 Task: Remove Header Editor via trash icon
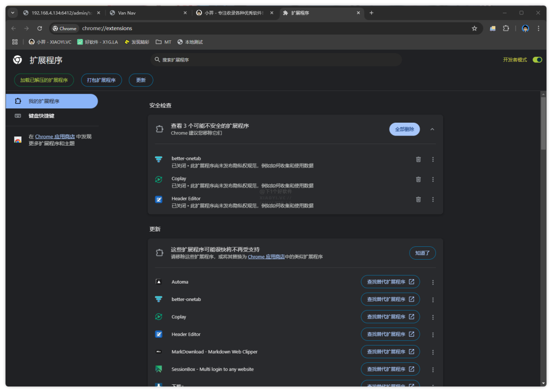418,199
